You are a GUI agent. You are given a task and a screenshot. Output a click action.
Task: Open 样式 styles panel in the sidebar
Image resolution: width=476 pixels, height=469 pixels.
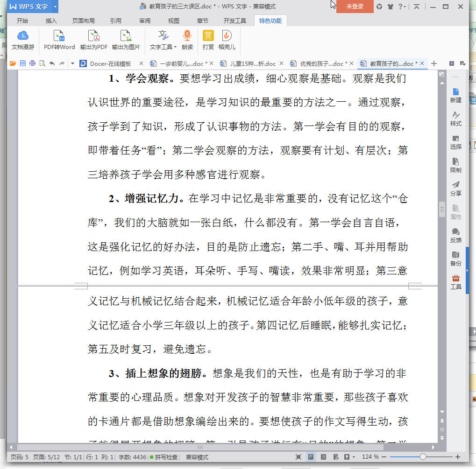[x=455, y=119]
